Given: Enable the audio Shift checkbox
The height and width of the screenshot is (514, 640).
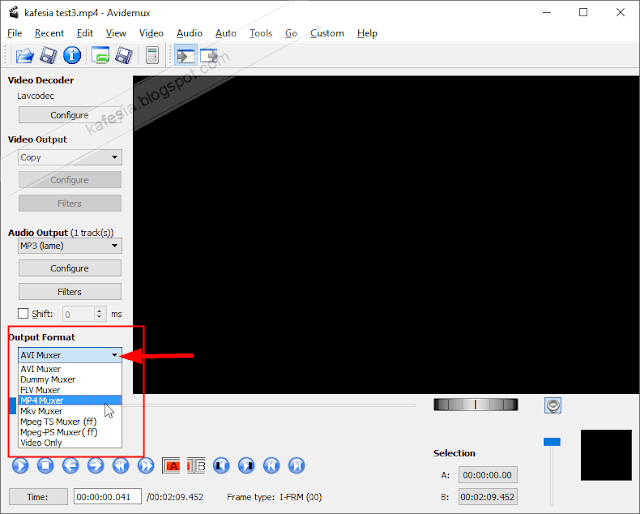Looking at the screenshot, I should point(23,314).
